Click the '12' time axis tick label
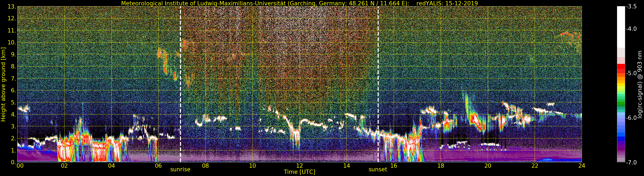Screen dimensions: 644x176 300,166
